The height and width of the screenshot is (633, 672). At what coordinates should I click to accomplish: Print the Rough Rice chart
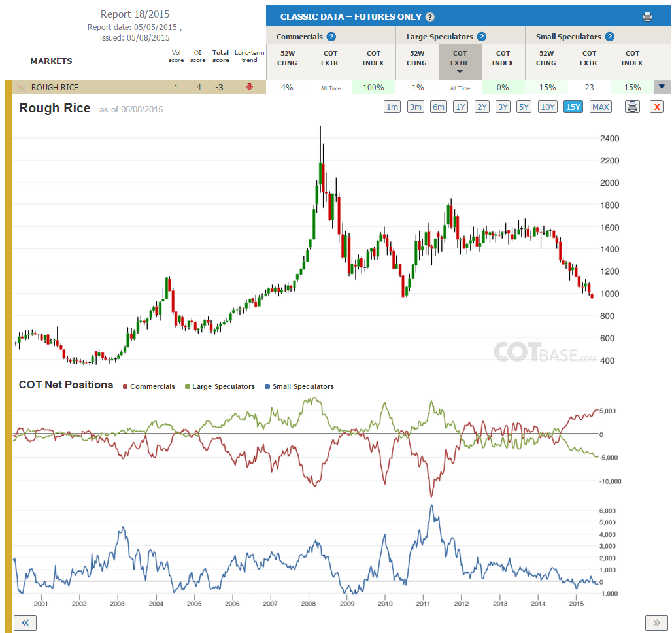tap(632, 107)
